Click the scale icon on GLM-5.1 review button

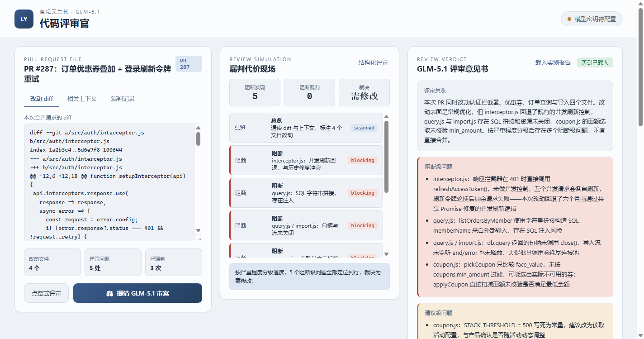[109, 293]
